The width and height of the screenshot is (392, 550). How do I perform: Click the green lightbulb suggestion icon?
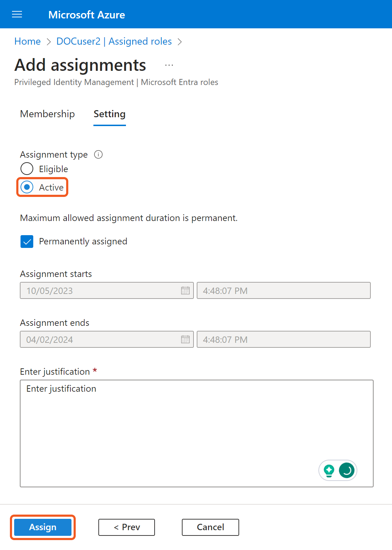[x=329, y=470]
